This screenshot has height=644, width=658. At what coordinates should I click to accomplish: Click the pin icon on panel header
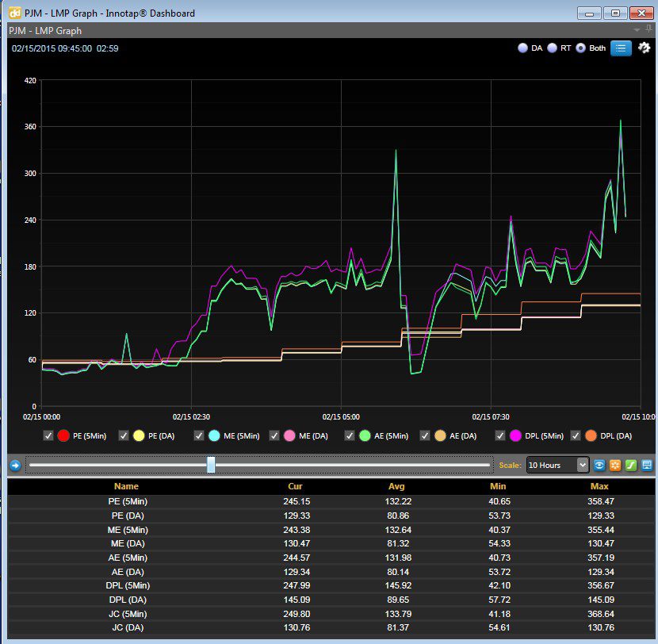[648, 29]
